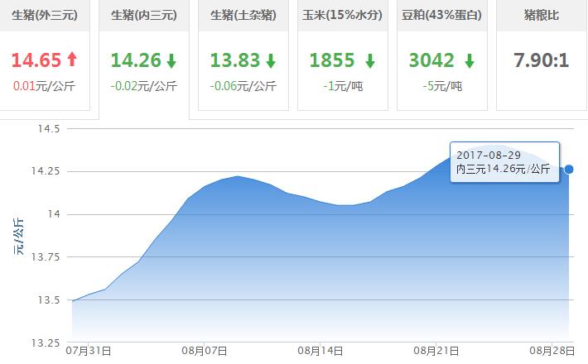
Task: Open the 生猪(土杂猪) price tab
Action: point(243,16)
